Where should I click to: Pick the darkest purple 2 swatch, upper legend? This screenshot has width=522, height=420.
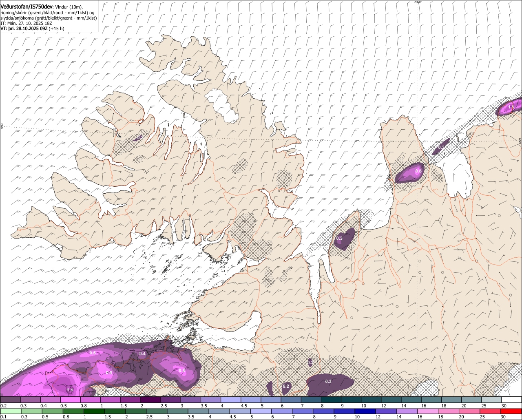point(150,400)
